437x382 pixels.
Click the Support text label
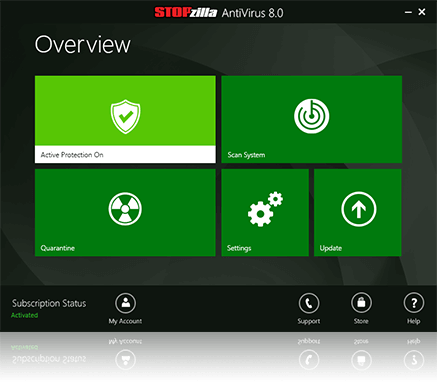pos(309,321)
